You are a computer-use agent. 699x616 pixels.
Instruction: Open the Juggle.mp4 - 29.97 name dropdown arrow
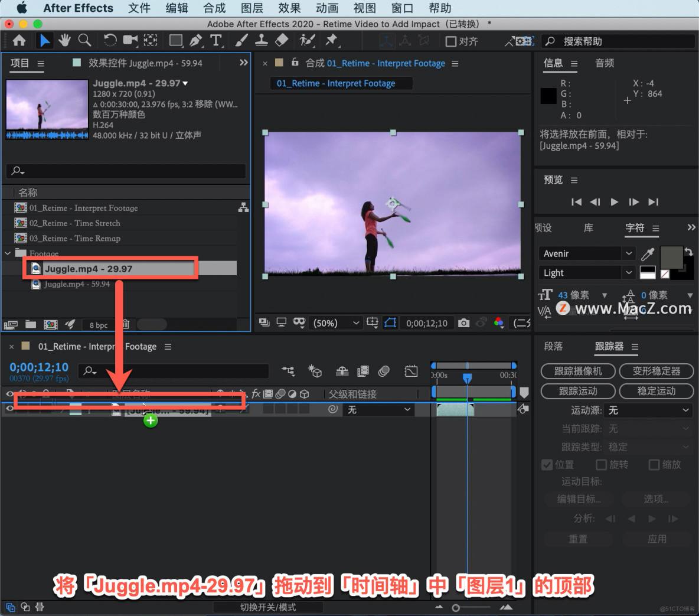(x=185, y=83)
